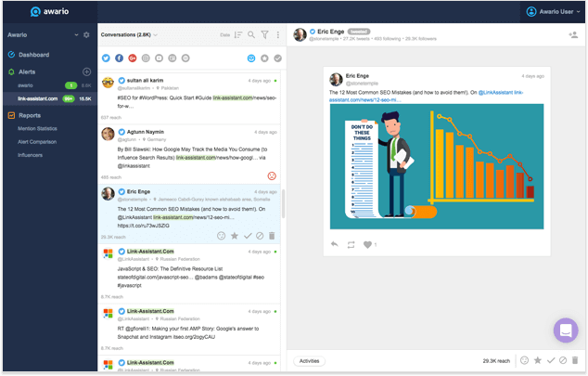The width and height of the screenshot is (588, 376).
Task: Toggle the YouTube source filter
Action: pyautogui.click(x=159, y=58)
